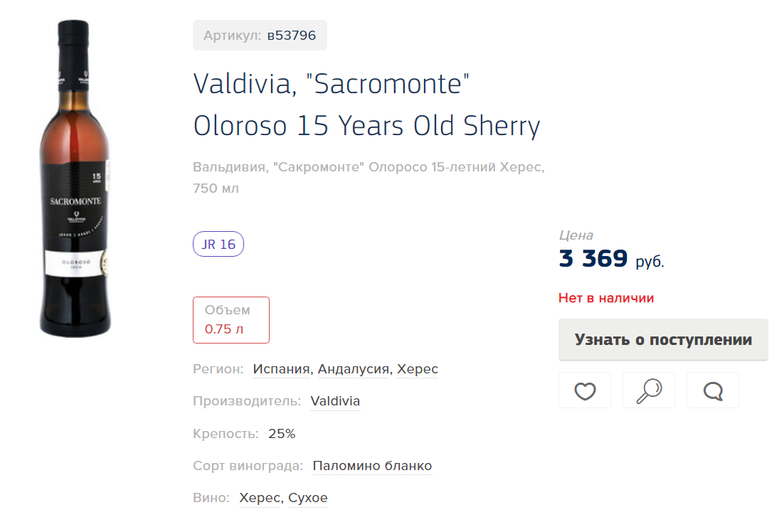Click the Sacromonte bottle image

pyautogui.click(x=75, y=179)
